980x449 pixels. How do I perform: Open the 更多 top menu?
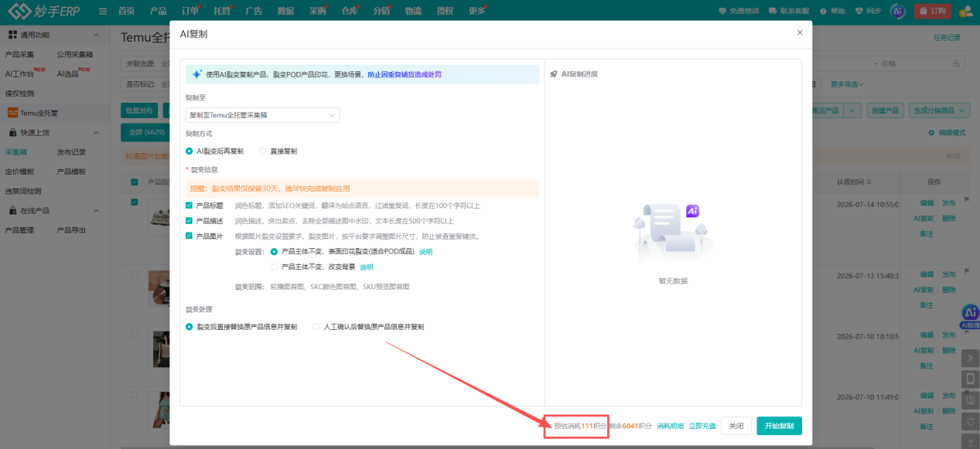click(x=477, y=11)
